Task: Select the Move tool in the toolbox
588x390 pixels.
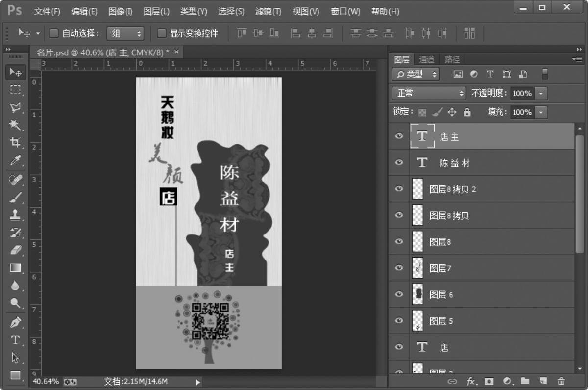Action: [x=16, y=73]
